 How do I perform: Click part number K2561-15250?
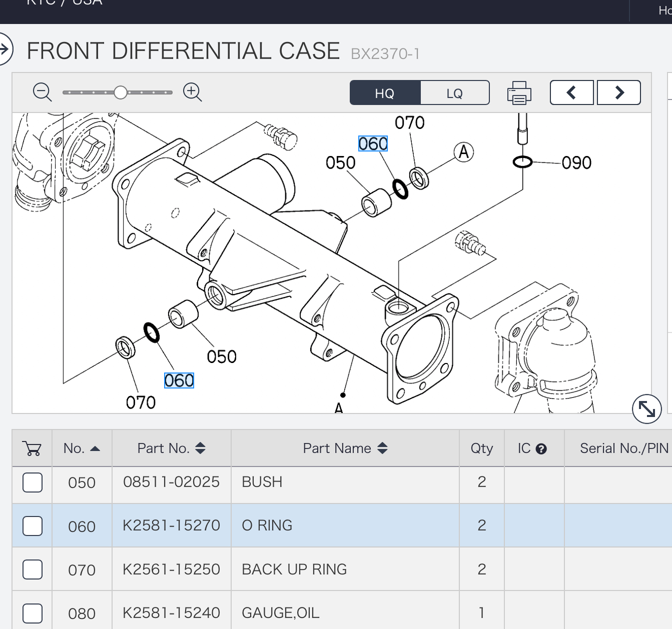[172, 569]
